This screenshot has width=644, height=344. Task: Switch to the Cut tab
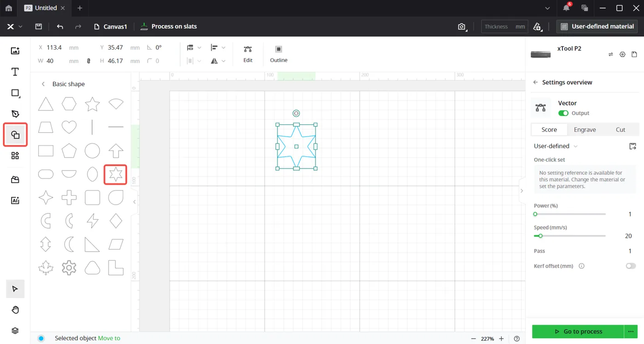(x=621, y=130)
